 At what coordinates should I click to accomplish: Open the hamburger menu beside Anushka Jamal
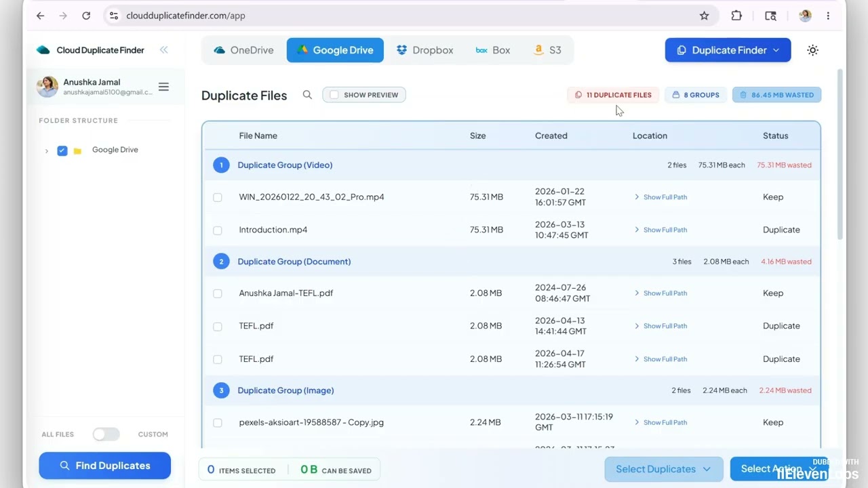163,87
